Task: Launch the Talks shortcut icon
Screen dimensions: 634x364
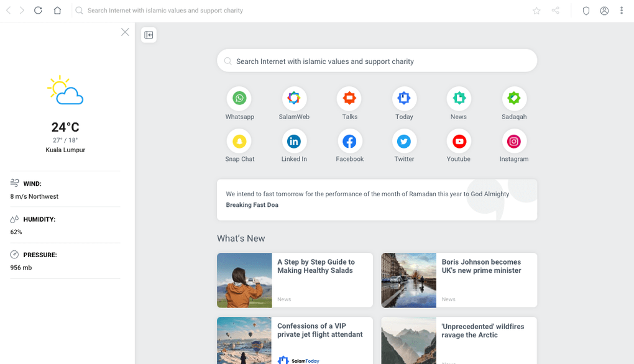Action: click(x=349, y=98)
